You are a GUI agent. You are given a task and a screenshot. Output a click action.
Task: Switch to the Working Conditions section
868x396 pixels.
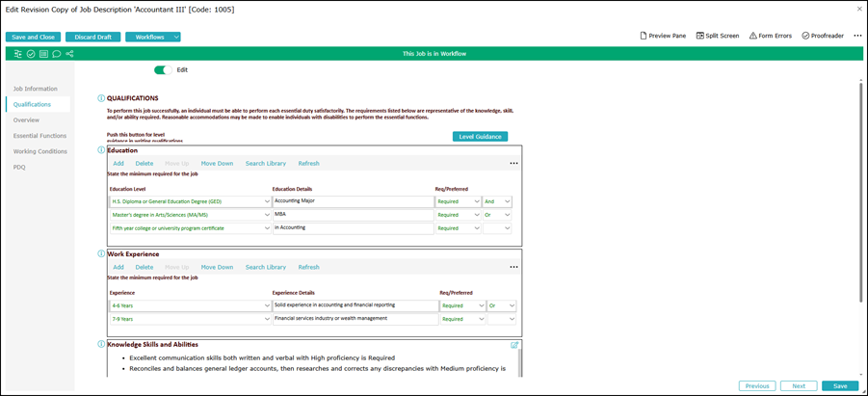point(40,151)
